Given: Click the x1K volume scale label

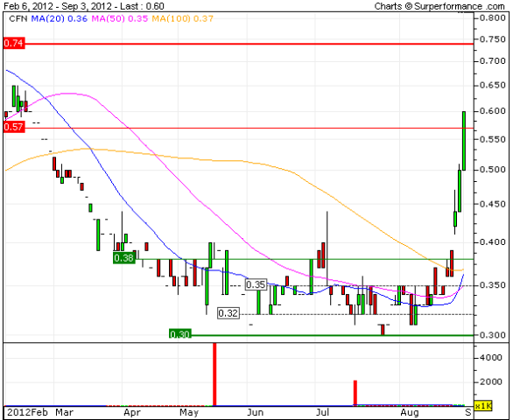Looking at the screenshot, I should pos(483,406).
